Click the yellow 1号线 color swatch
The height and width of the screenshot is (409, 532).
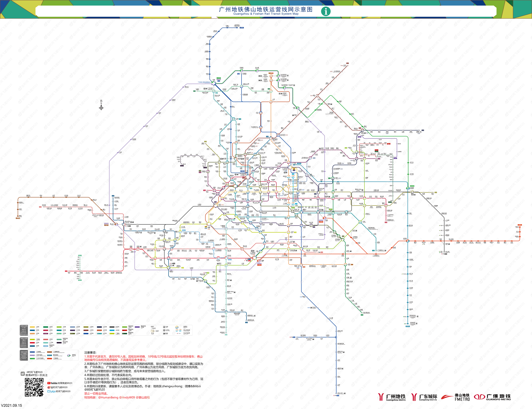click(32, 327)
